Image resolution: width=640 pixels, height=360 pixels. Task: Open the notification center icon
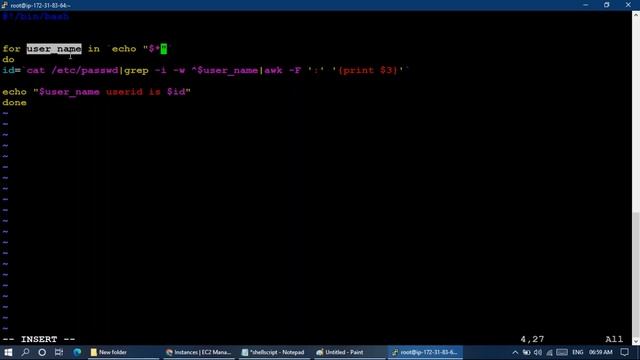tap(624, 352)
